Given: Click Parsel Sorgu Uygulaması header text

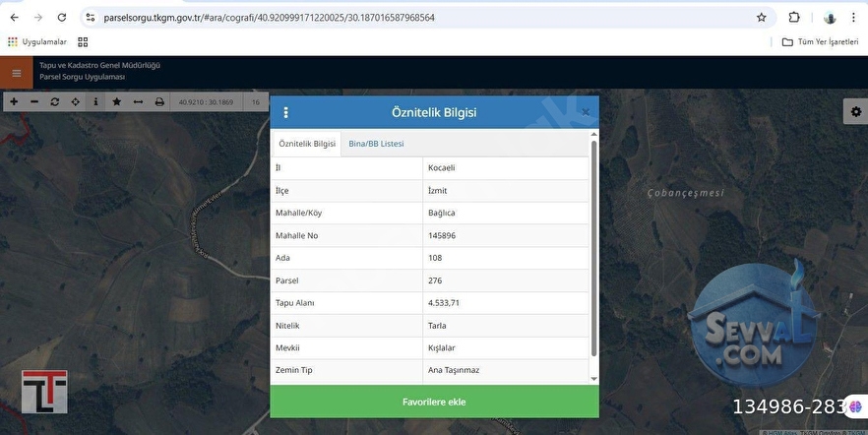Looking at the screenshot, I should coord(82,77).
